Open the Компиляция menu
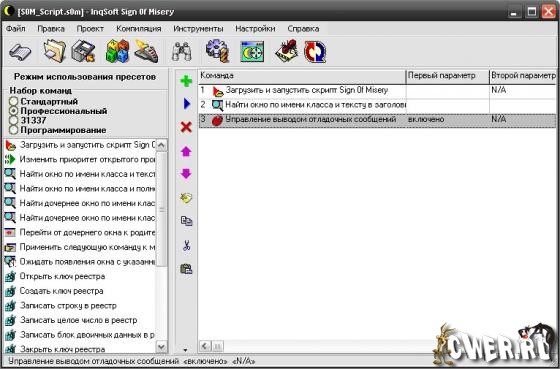560x369 pixels. [x=139, y=29]
